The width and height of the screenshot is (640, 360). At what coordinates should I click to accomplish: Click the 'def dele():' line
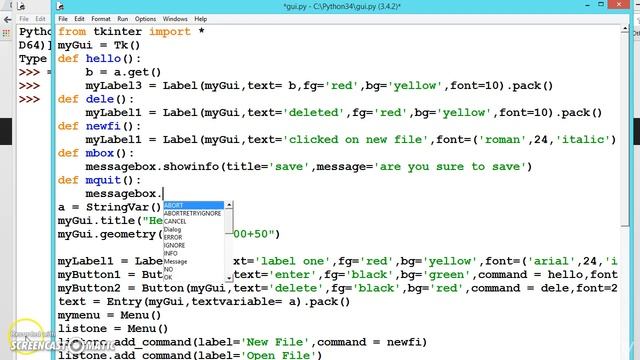(x=96, y=99)
